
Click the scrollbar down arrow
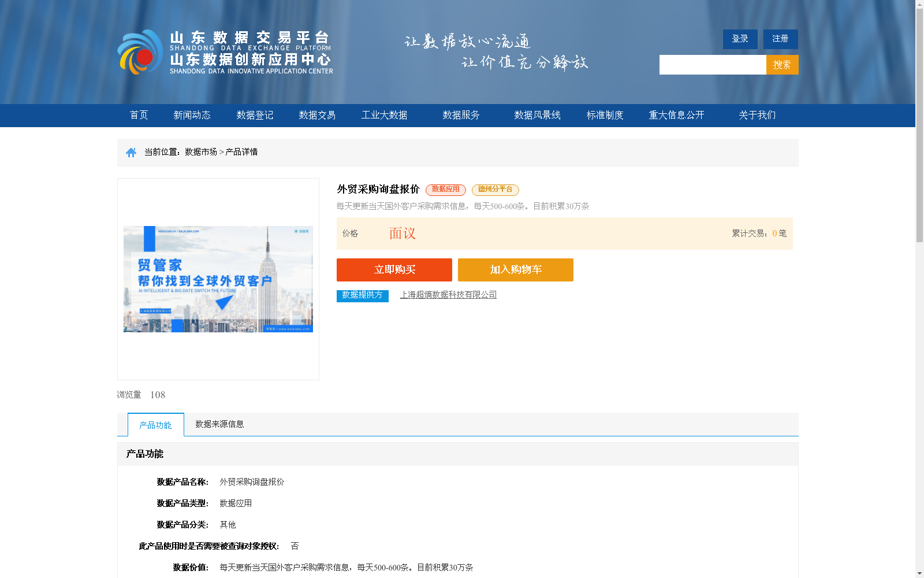point(919,573)
